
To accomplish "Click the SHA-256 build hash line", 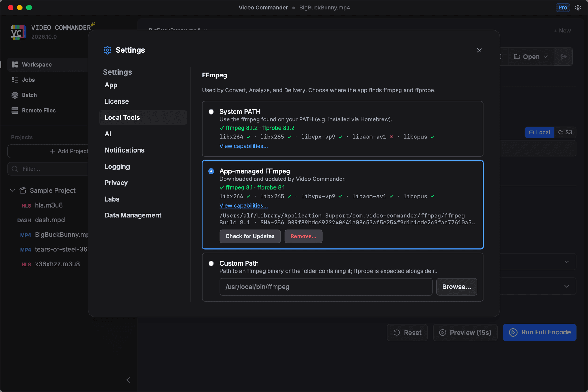I will point(347,223).
